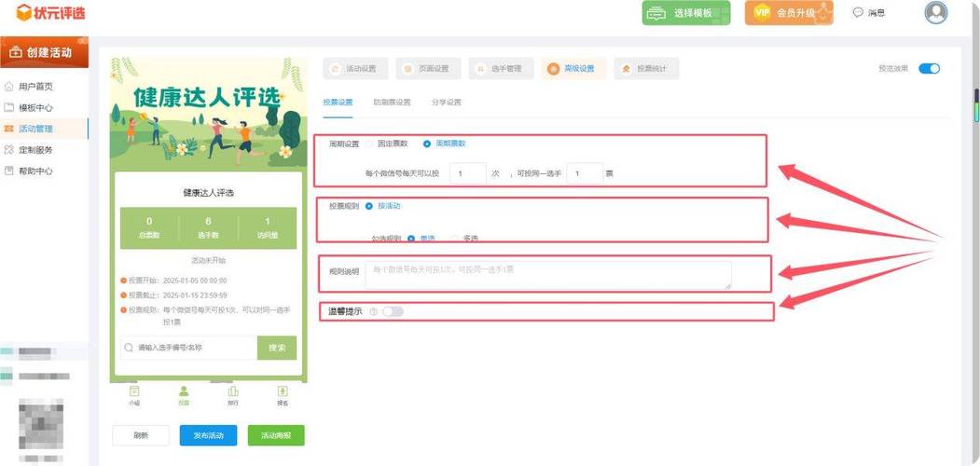
Task: Select the 按活动 voting rule radio
Action: coord(368,206)
